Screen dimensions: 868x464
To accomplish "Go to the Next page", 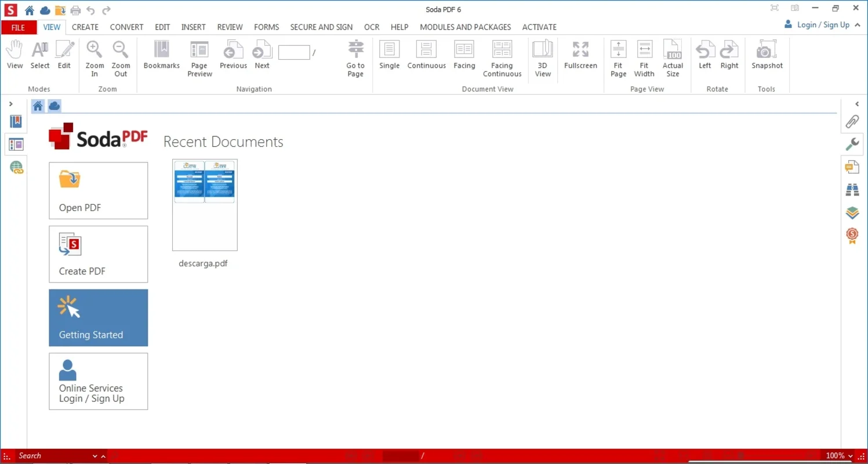I will [262, 55].
